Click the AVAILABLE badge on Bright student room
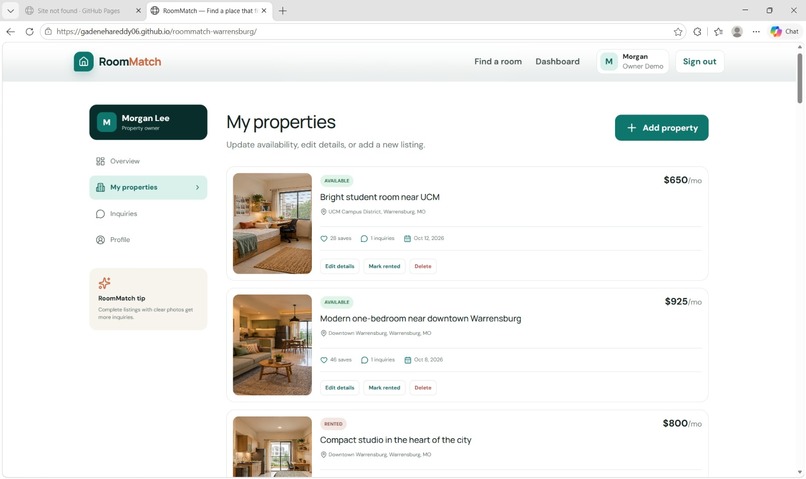 pos(337,181)
